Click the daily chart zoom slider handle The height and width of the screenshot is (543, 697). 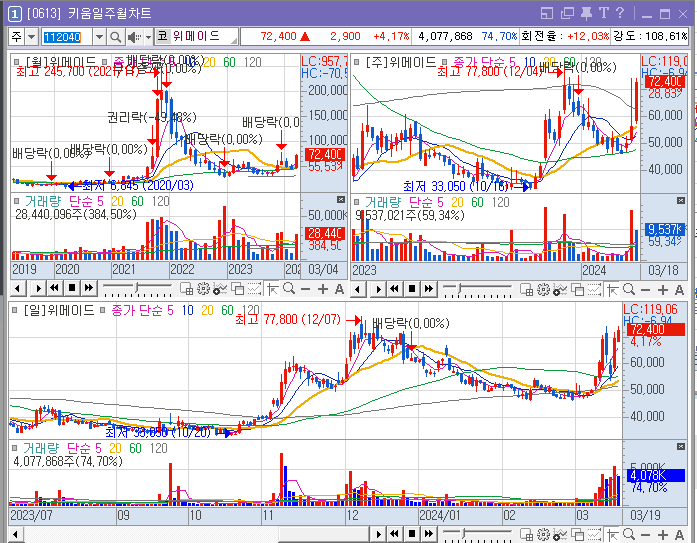pos(464,533)
